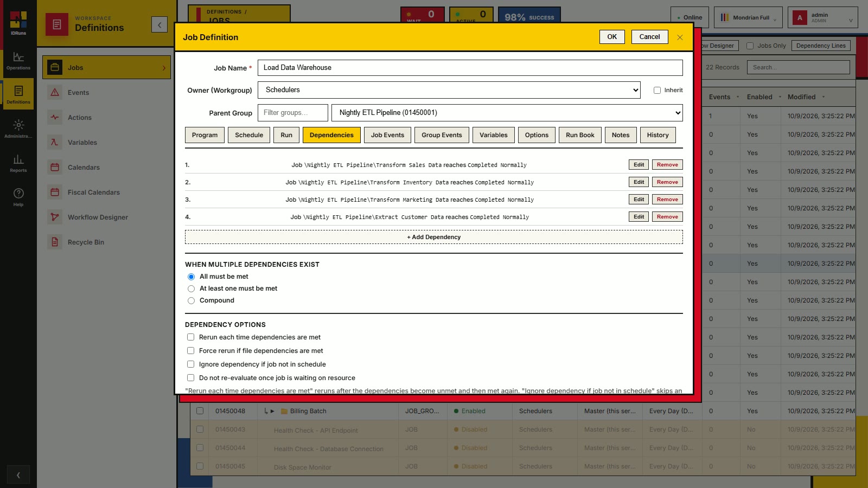Expand the Billing Batch group row
This screenshot has height=488, width=868.
[272, 411]
